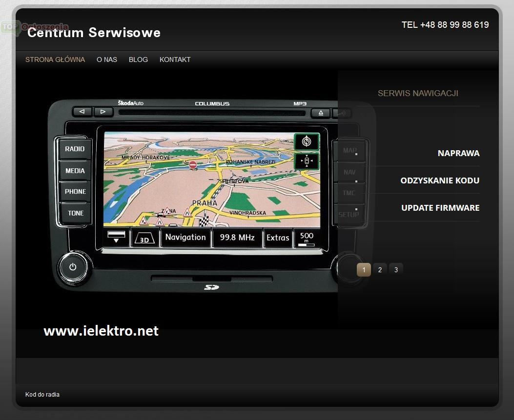Switch to slide 3 in the pager

(x=396, y=270)
